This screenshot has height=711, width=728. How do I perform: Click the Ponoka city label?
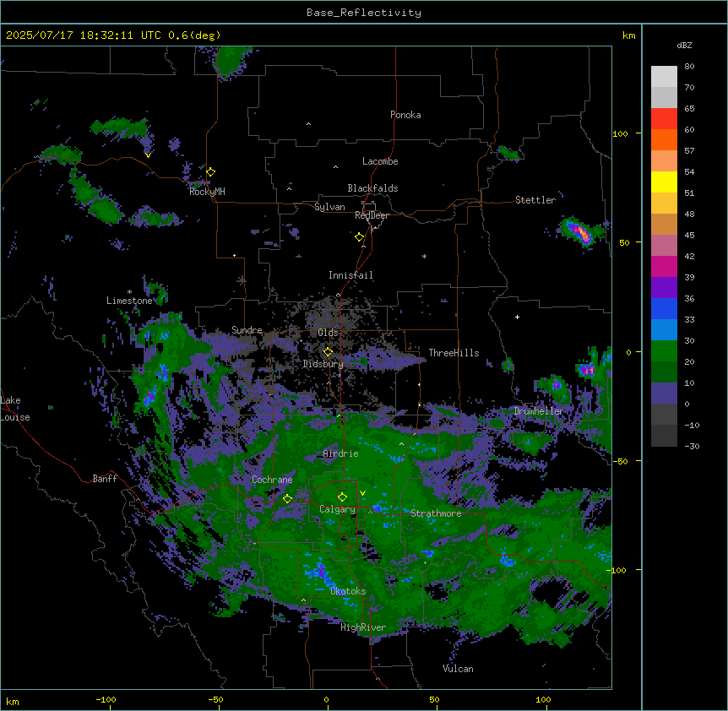coord(405,115)
